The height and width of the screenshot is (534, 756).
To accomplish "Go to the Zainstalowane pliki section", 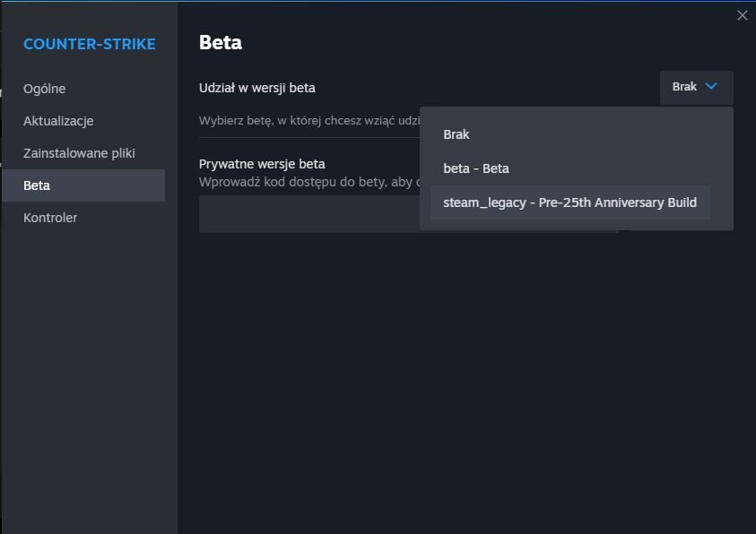I will (79, 153).
